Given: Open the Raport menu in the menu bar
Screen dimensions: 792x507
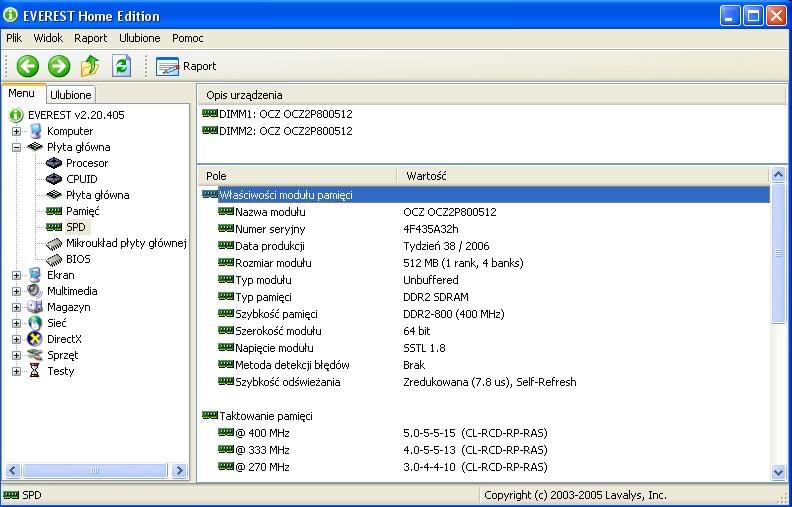Looking at the screenshot, I should (90, 38).
